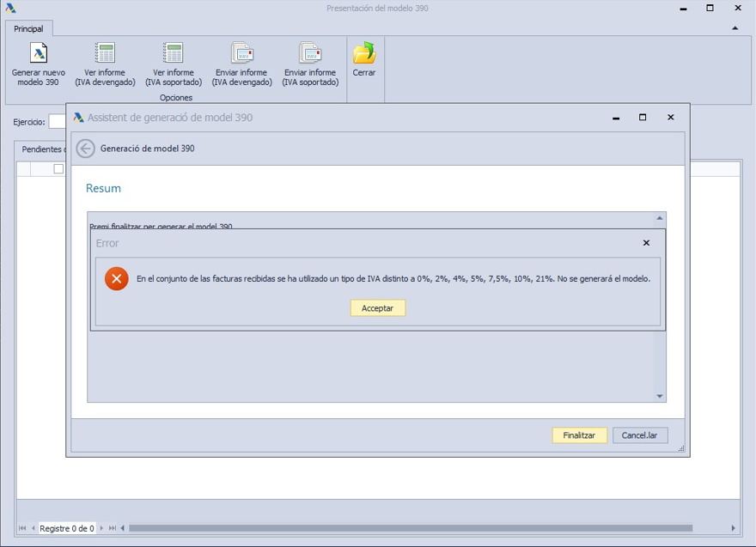Image resolution: width=756 pixels, height=547 pixels.
Task: Click the resize grip of assistant window
Action: 681,448
